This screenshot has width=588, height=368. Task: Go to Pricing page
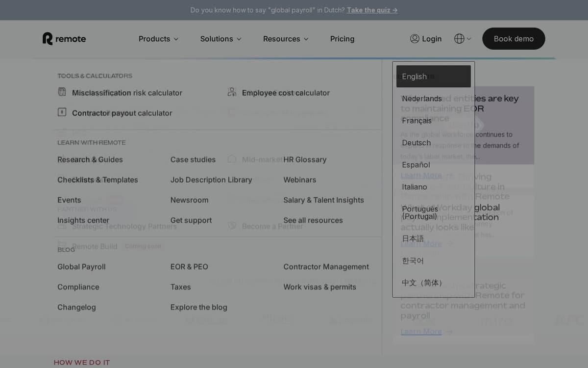pyautogui.click(x=342, y=39)
